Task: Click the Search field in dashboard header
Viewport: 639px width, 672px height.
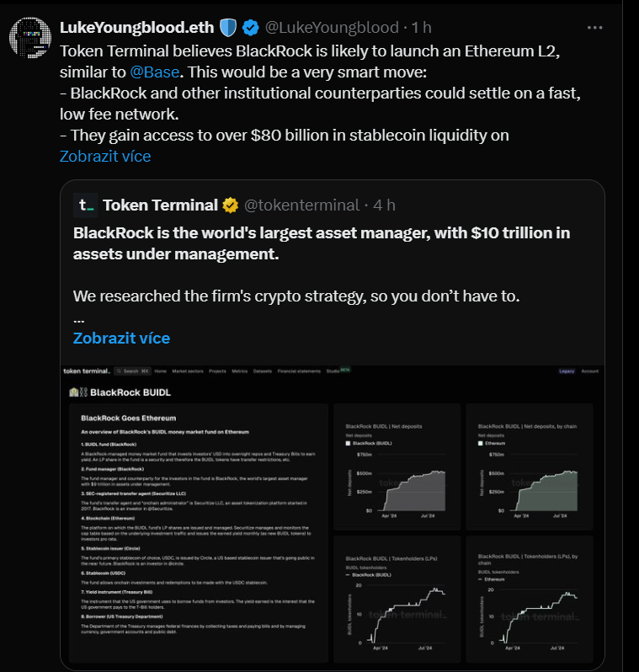Action: pyautogui.click(x=132, y=371)
